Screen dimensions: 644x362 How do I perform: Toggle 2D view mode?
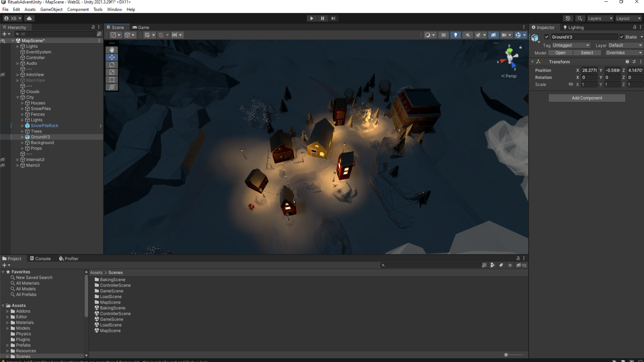click(x=443, y=35)
